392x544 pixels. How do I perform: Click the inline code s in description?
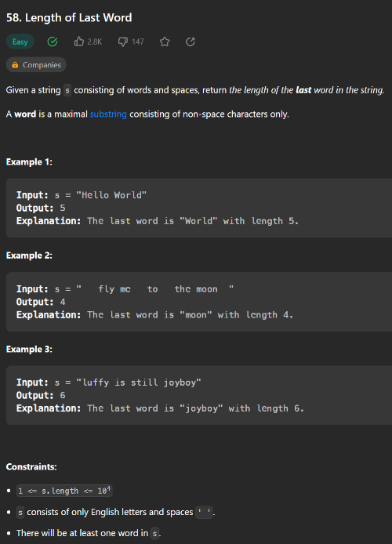(67, 91)
